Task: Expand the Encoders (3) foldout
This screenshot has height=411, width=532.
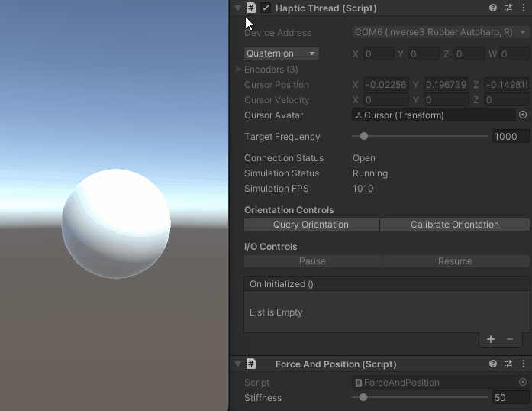Action: pyautogui.click(x=238, y=70)
